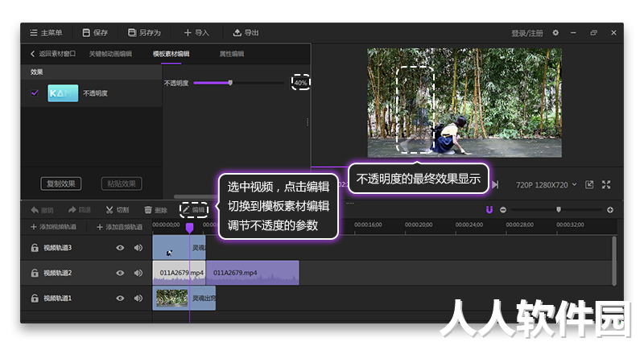Image resolution: width=644 pixels, height=346 pixels.
Task: Click 另存为 save-as button
Action: click(x=144, y=33)
